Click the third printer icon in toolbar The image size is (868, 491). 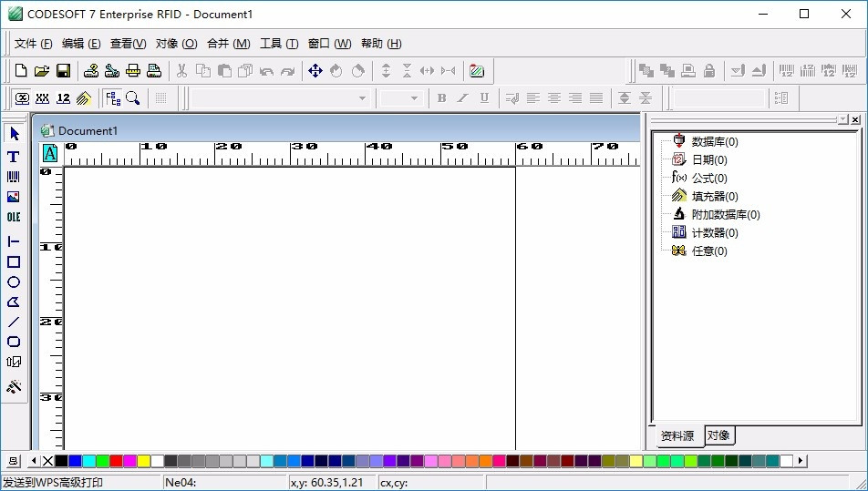133,71
